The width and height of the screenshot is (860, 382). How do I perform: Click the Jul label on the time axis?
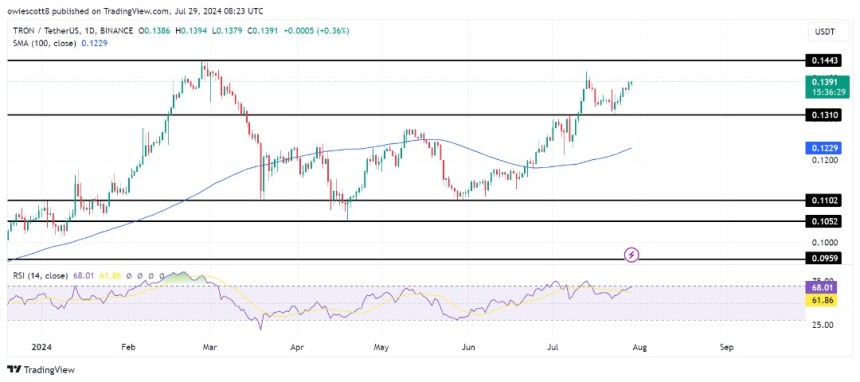[553, 347]
